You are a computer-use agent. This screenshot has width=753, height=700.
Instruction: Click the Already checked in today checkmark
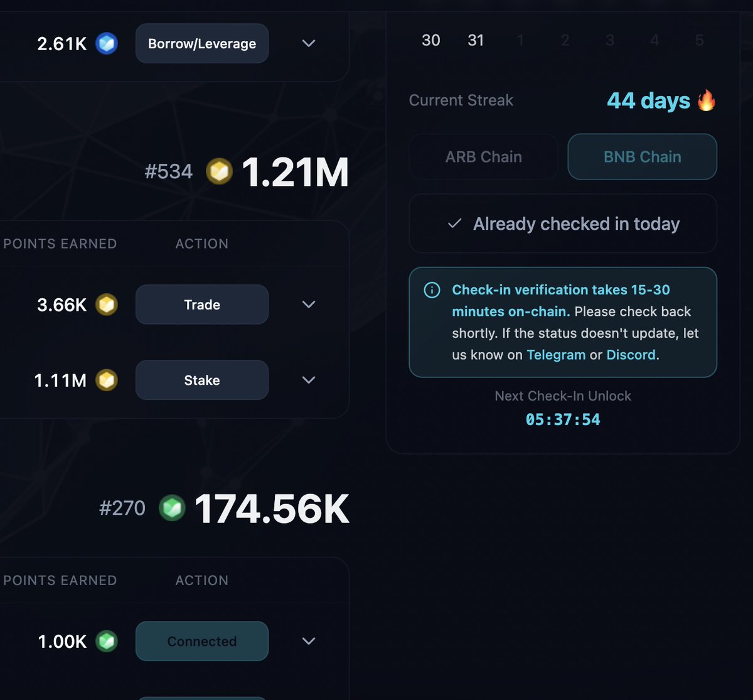click(x=455, y=223)
